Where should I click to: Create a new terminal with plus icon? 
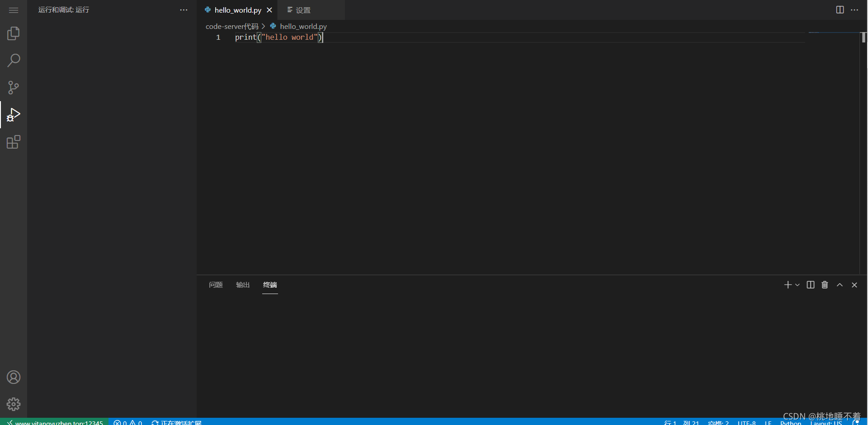click(x=788, y=285)
